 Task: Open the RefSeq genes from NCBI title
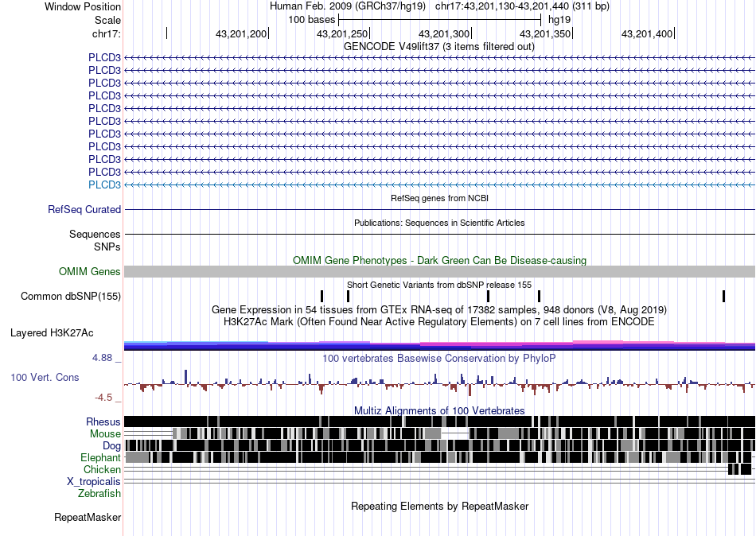coord(440,198)
